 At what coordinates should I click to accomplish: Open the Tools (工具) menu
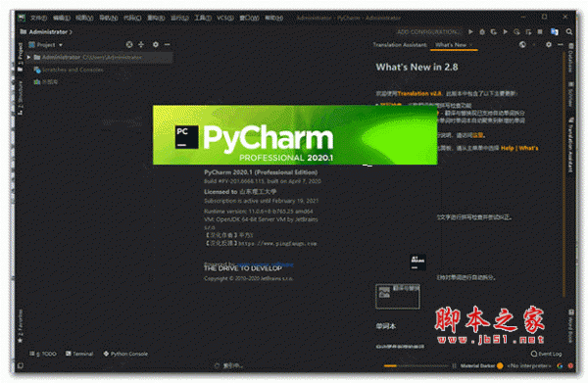[203, 18]
